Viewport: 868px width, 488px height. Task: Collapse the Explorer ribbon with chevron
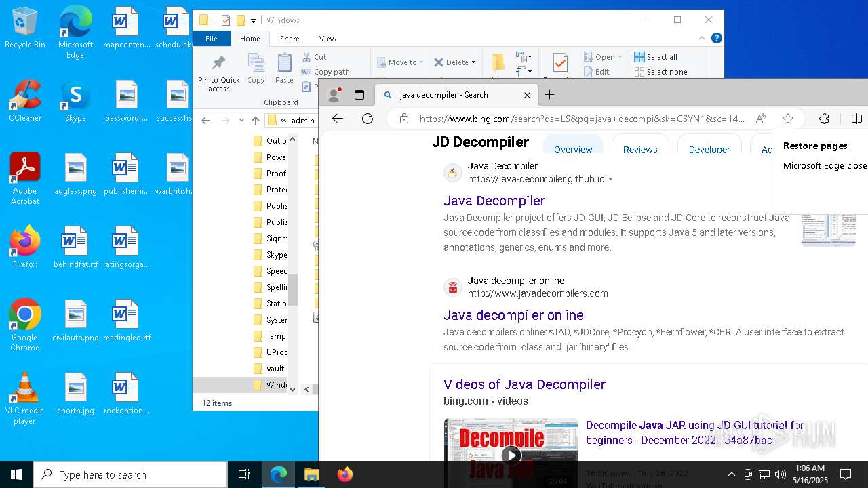click(702, 39)
